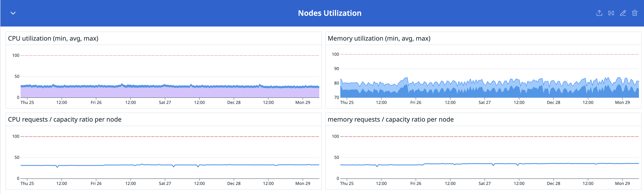This screenshot has width=644, height=194.
Task: Click the Nodes Utilization header title
Action: pos(330,13)
